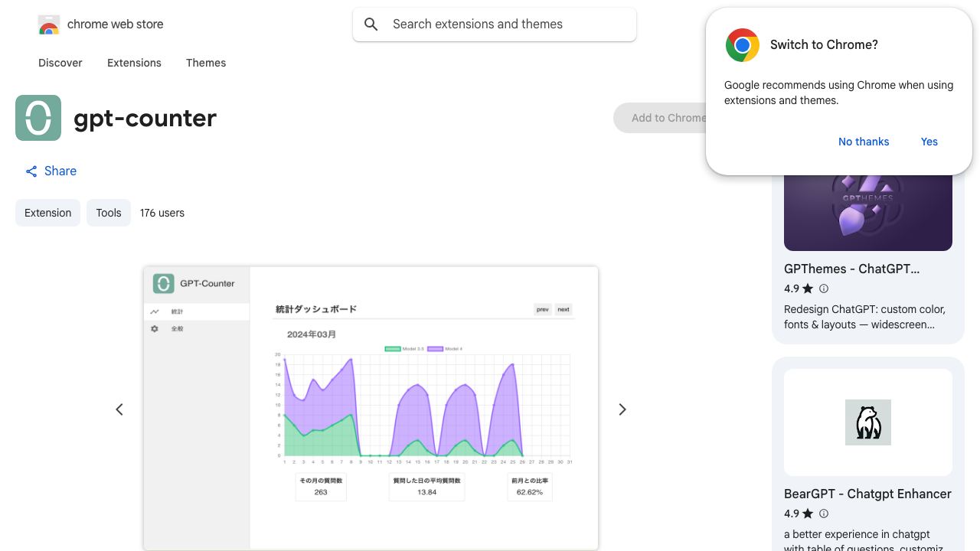Click the Tools category chip

pyautogui.click(x=109, y=213)
